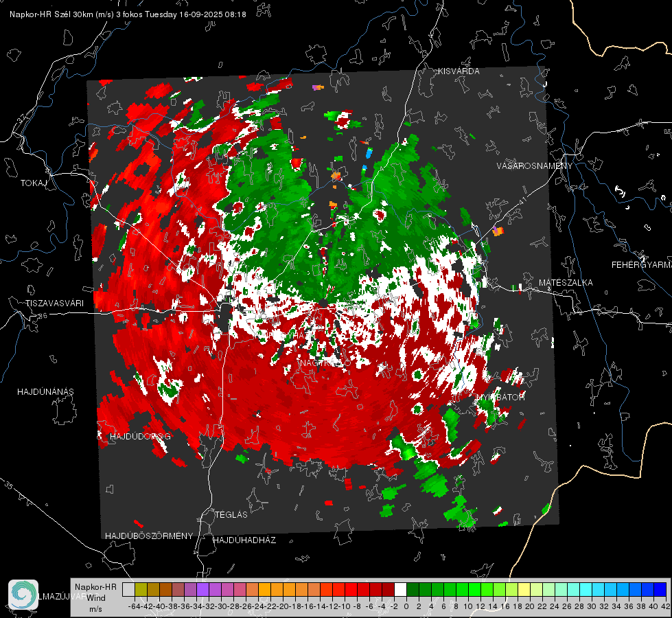Screen dimensions: 672x618
Task: Click the MÁTÉSZALKA city label
Action: click(566, 283)
